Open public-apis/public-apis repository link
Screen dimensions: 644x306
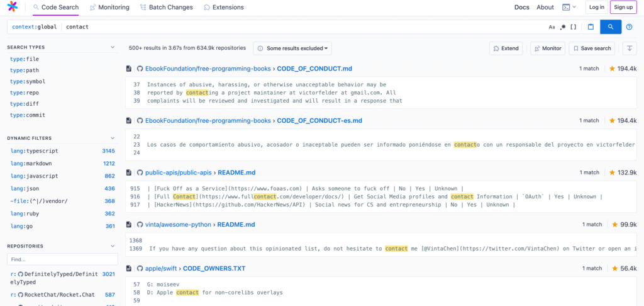tap(179, 173)
